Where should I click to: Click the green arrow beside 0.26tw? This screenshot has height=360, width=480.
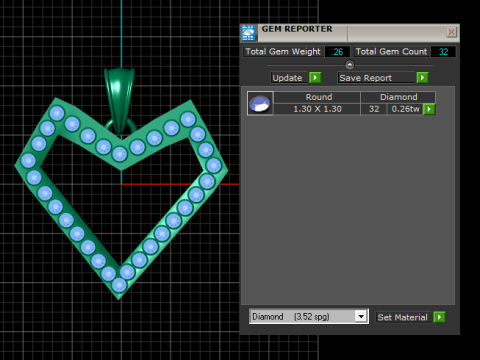click(x=429, y=109)
